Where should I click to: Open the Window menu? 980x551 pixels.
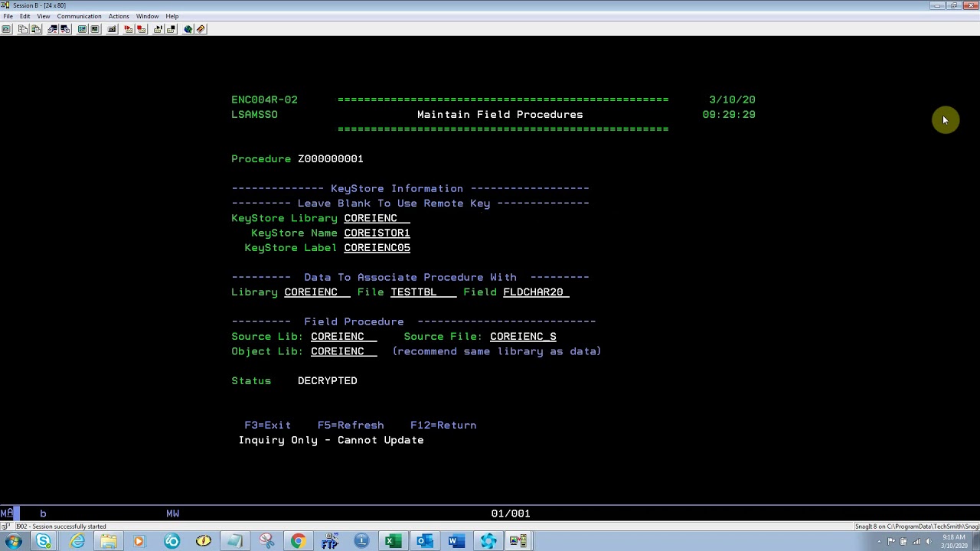click(x=147, y=16)
